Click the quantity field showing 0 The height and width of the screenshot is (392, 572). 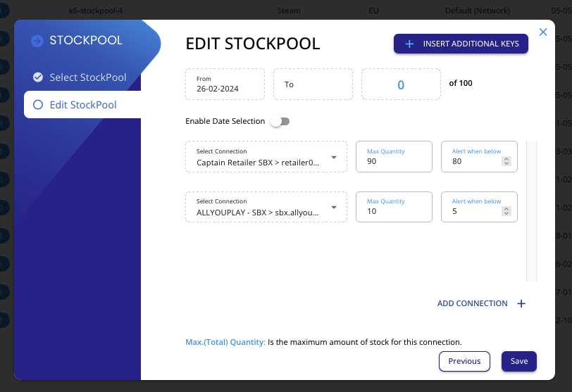(x=401, y=84)
